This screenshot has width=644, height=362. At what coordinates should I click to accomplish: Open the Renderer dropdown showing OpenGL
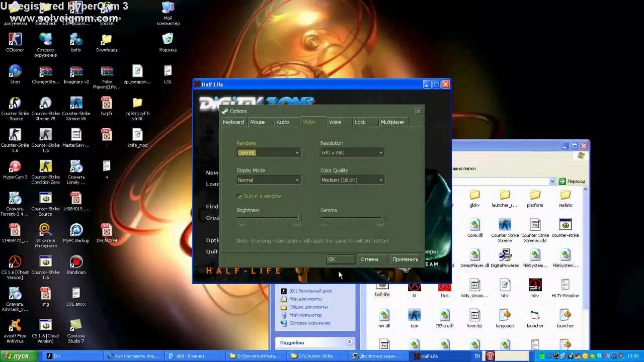click(269, 152)
